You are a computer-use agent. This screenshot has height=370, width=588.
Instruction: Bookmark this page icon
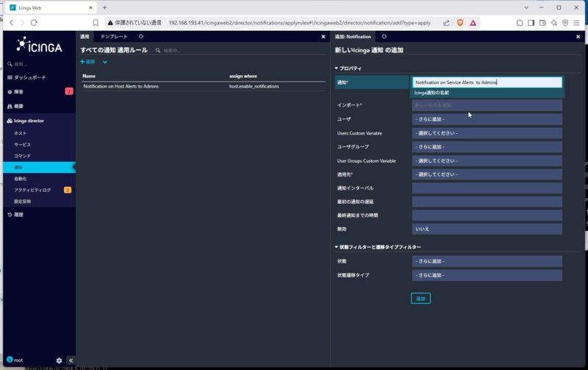(x=96, y=23)
